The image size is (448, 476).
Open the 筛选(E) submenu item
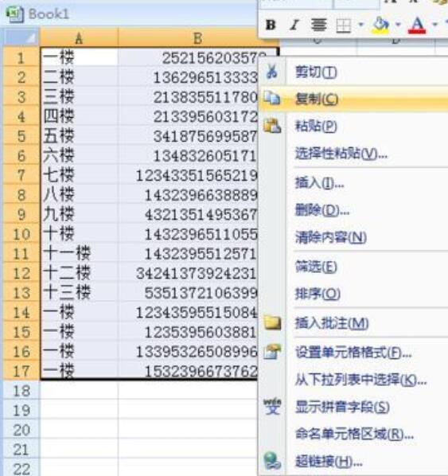click(x=316, y=267)
